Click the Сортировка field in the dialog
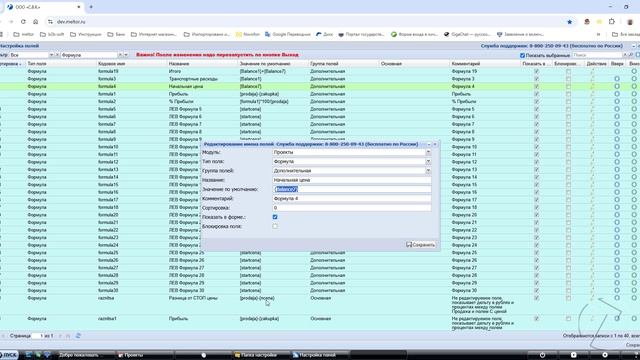The image size is (640, 360). coord(351,208)
